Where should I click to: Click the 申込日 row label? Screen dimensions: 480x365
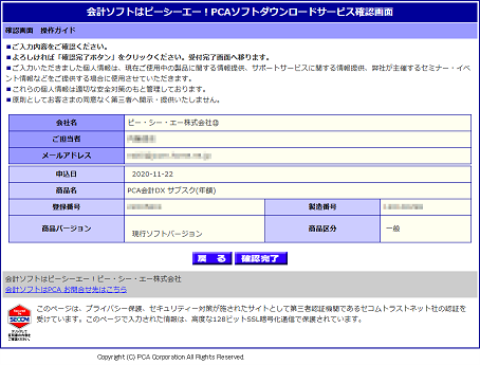click(66, 174)
